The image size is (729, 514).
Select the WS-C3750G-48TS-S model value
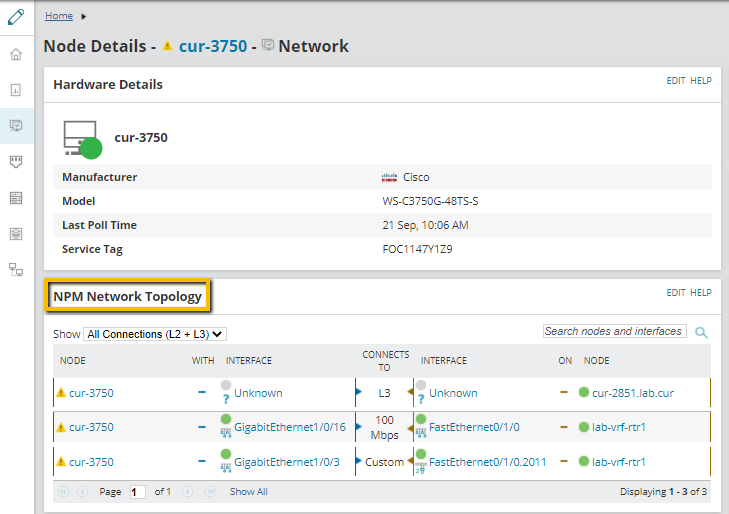coord(430,201)
